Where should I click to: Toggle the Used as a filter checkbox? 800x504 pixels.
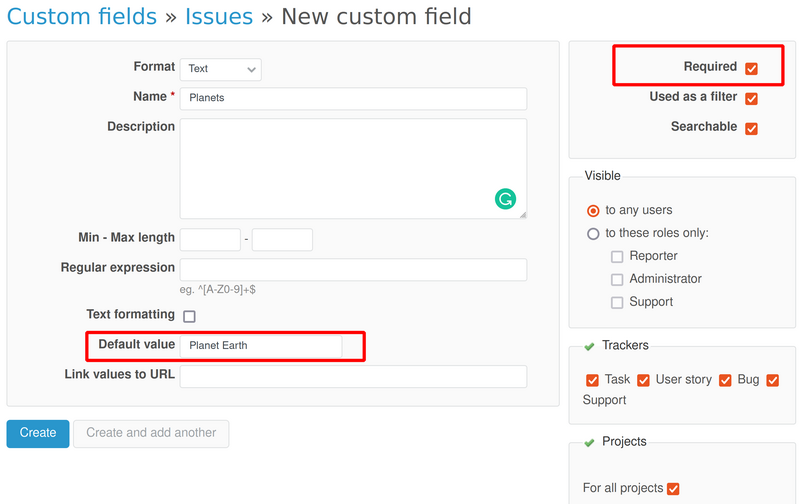click(x=751, y=98)
